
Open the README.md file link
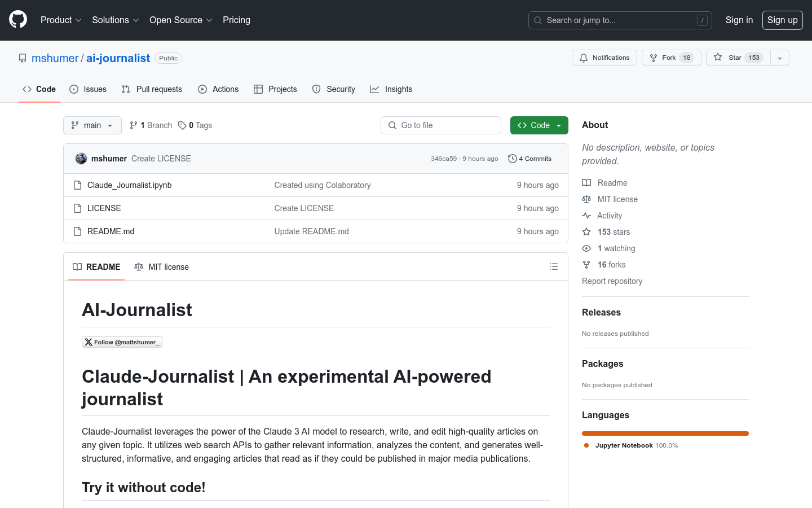[x=111, y=231]
